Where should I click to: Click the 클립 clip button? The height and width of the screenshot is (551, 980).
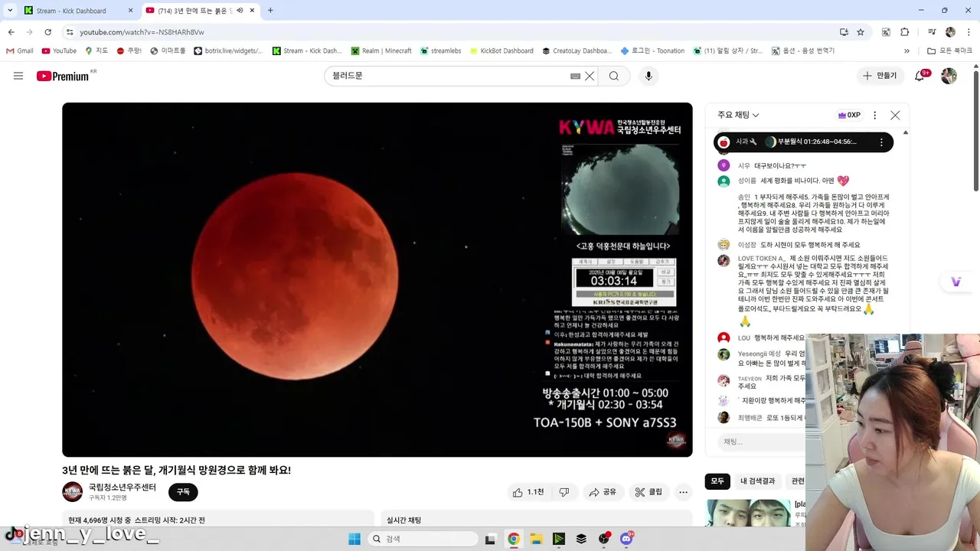(x=648, y=492)
